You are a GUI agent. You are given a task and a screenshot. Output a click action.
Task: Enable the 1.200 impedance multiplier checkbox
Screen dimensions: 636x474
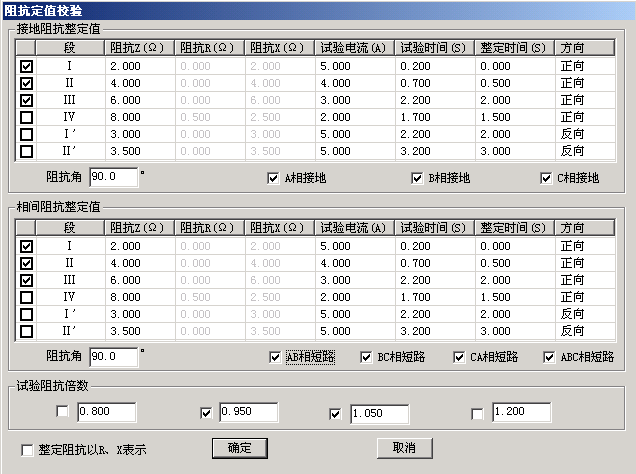coord(477,414)
